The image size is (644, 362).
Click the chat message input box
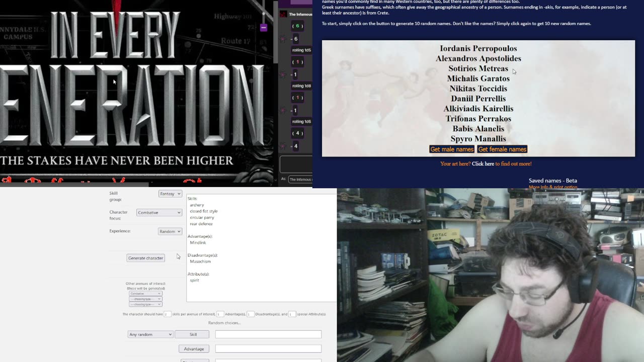coord(296,164)
